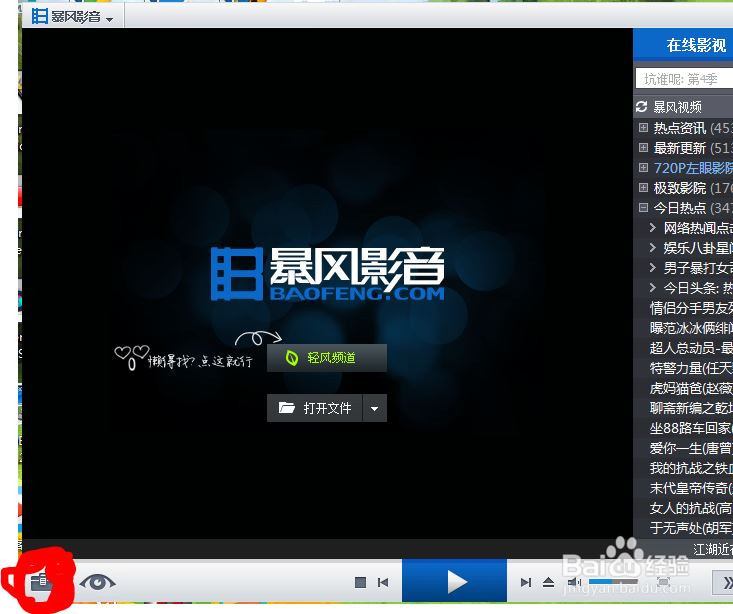This screenshot has width=733, height=614.
Task: Click 江湖近 link at panel bottom
Action: tap(712, 549)
